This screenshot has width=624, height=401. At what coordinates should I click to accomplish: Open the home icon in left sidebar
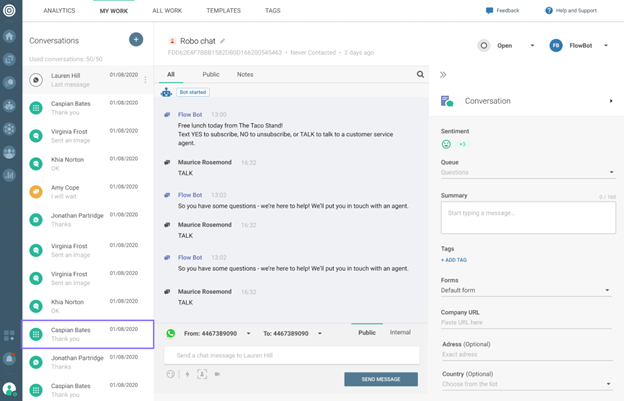coord(10,37)
